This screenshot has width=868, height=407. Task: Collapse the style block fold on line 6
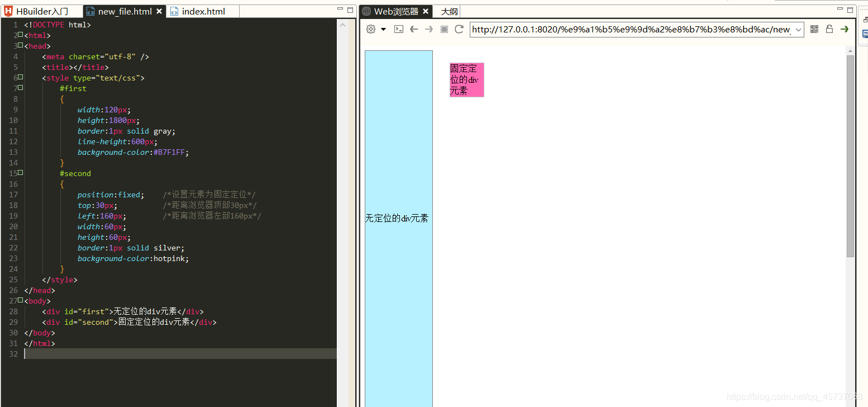click(x=20, y=77)
